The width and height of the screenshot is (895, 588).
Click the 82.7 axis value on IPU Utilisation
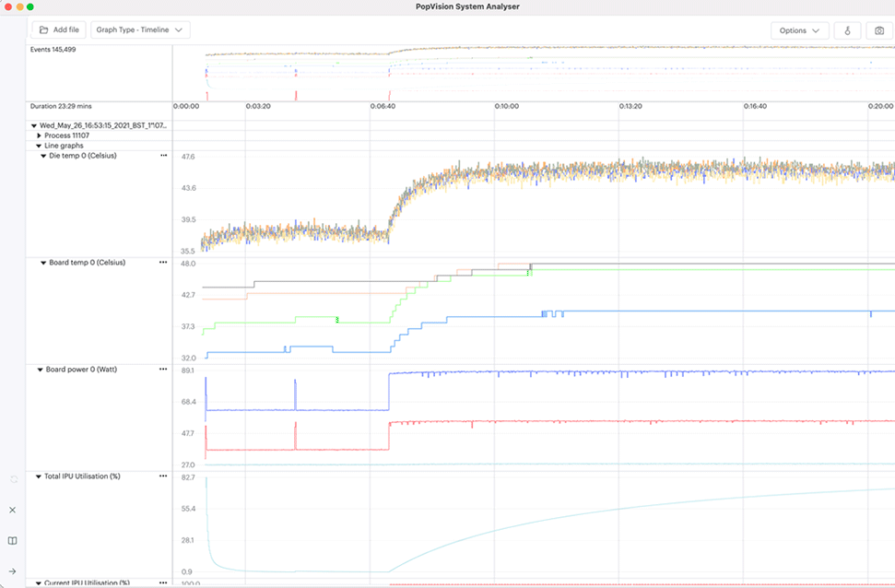(187, 477)
